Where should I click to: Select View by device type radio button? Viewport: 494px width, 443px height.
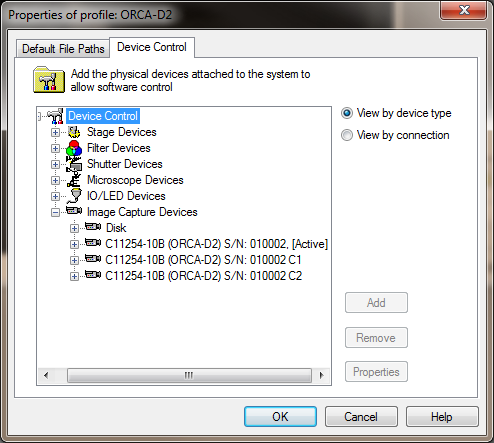click(x=347, y=113)
